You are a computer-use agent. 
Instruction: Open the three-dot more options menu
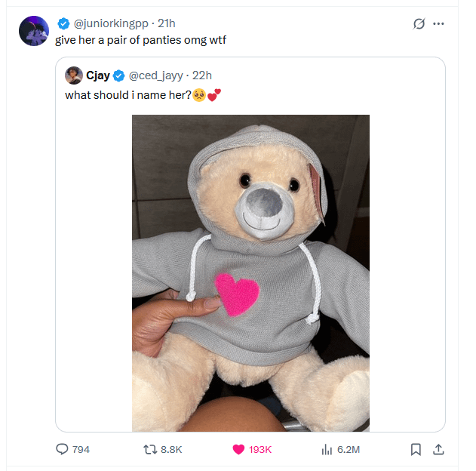coord(438,23)
